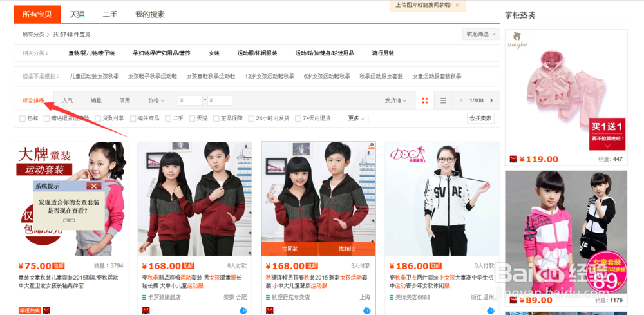Click the 掌柜热卖 badge on first product

point(30,310)
